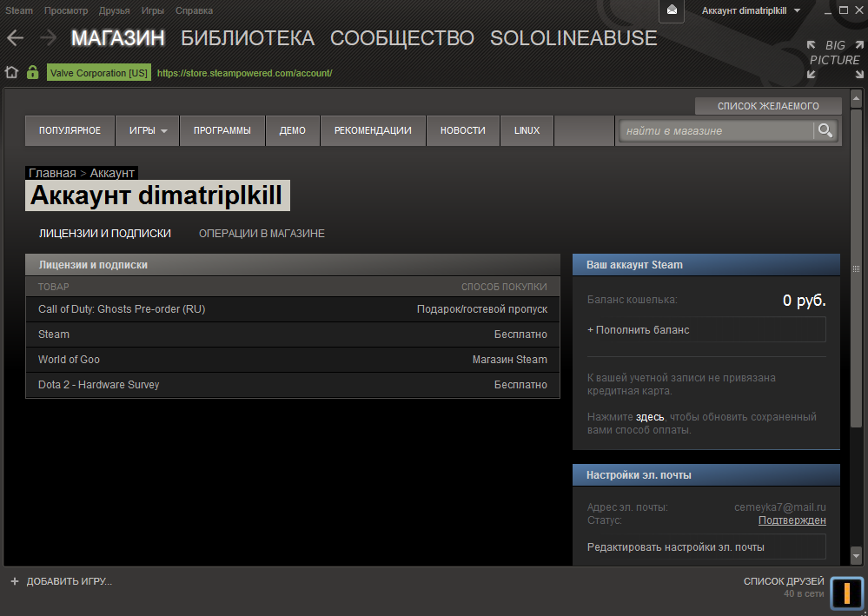Open the СПИСОК ДРУЗЕЙ label
Viewport: 868px width, 616px height.
click(x=784, y=581)
